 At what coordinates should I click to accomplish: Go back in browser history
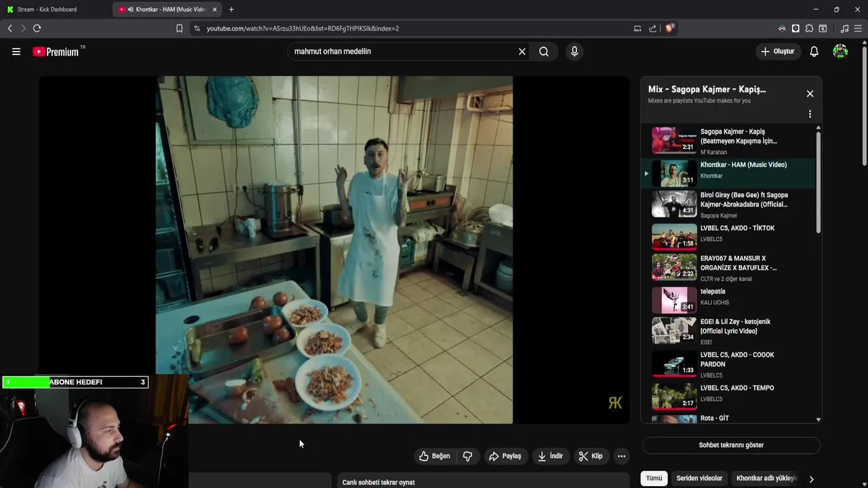click(9, 28)
